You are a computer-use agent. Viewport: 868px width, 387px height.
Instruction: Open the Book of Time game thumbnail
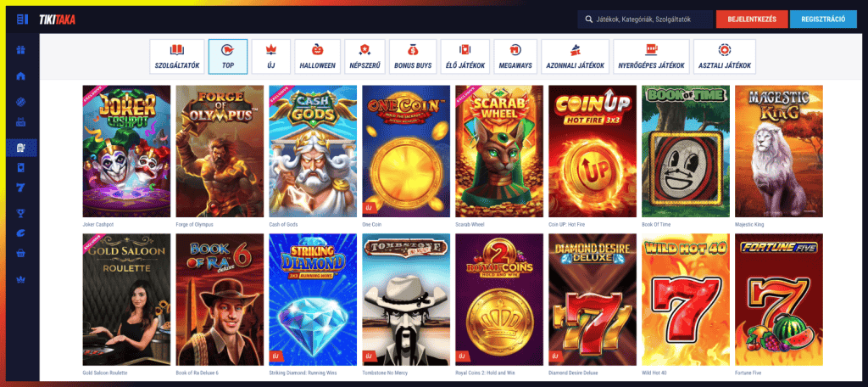(686, 151)
